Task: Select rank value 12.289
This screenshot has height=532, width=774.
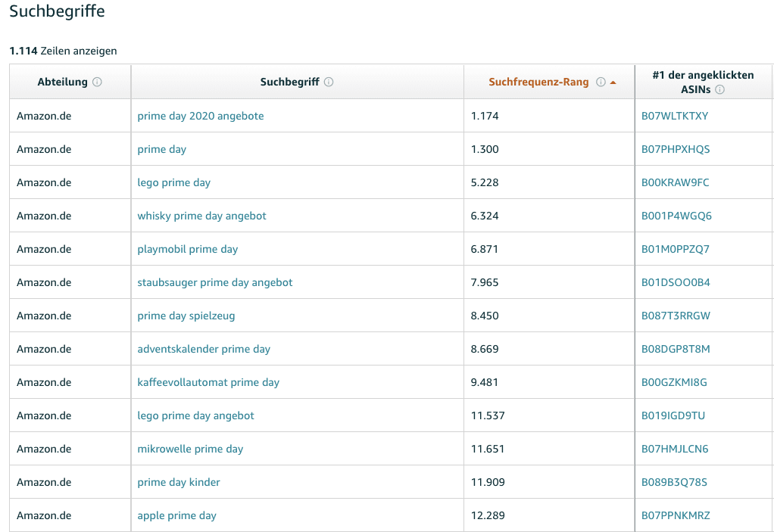Action: point(488,515)
